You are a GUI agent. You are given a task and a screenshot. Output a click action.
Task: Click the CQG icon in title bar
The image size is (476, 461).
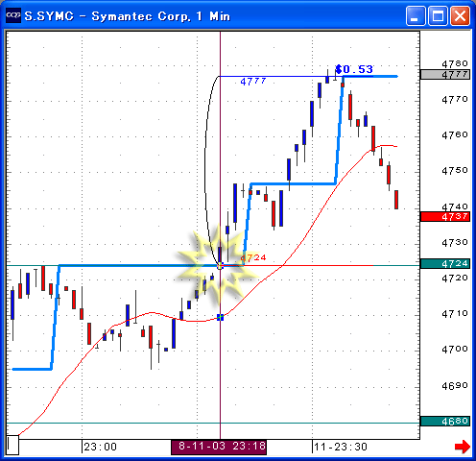tap(13, 15)
